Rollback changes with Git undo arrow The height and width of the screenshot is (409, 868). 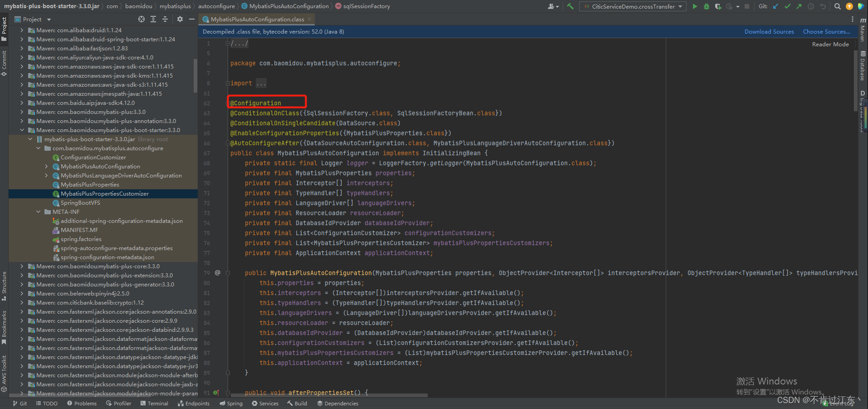(x=823, y=6)
